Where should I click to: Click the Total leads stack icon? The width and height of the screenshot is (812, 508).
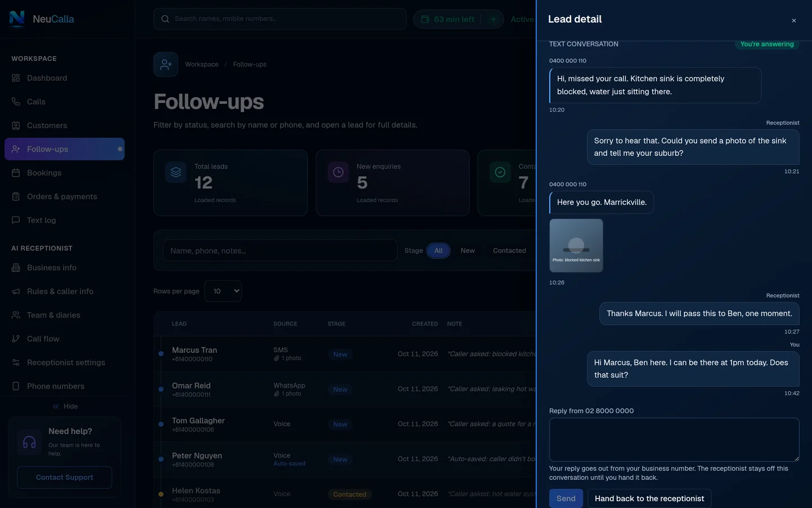(176, 172)
